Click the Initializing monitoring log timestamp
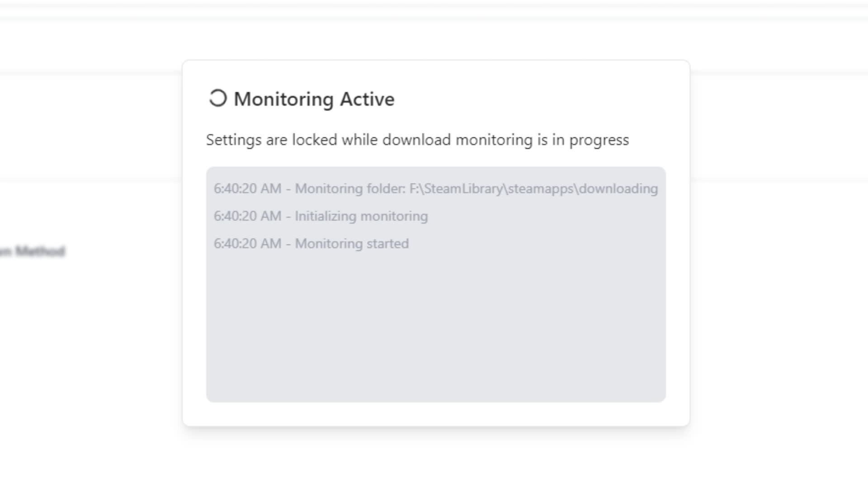868x488 pixels. coord(247,216)
